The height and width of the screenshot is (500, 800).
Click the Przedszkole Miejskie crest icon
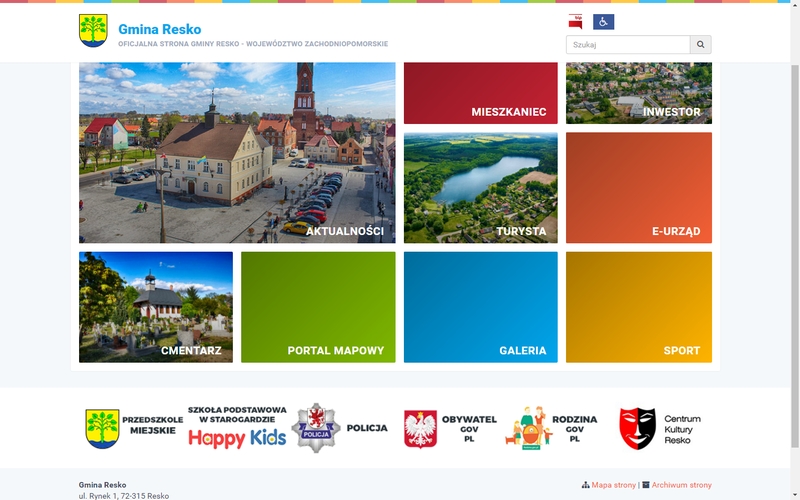102,429
